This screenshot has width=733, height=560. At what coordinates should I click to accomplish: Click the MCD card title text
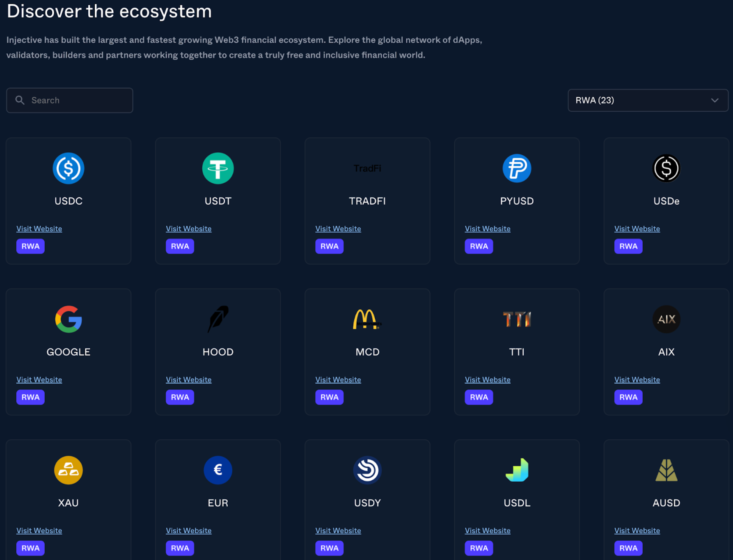(x=367, y=352)
